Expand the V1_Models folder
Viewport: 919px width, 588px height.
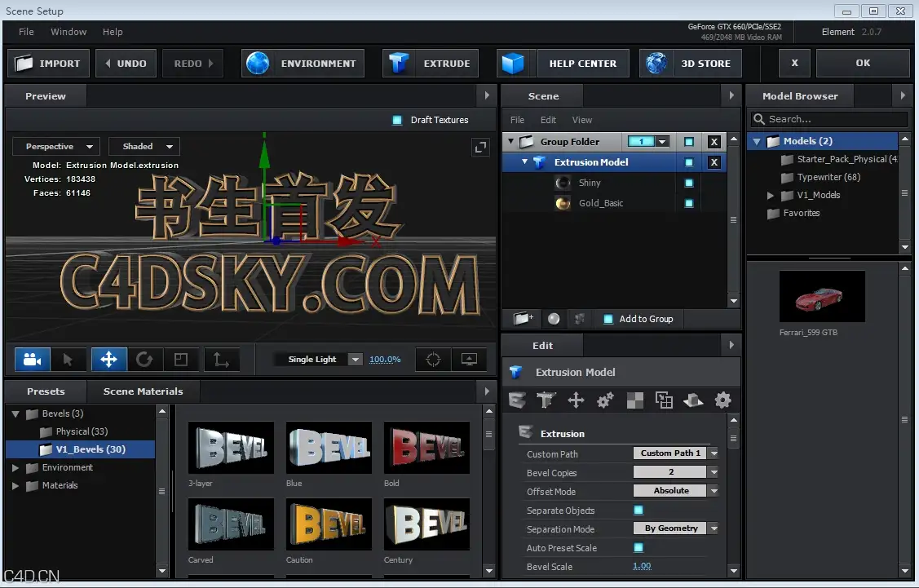click(x=771, y=195)
